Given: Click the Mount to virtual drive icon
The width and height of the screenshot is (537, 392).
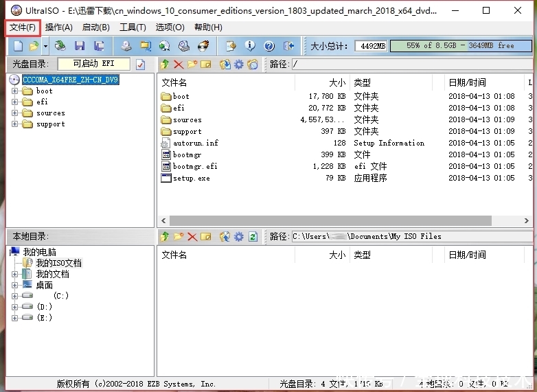Looking at the screenshot, I should point(184,45).
